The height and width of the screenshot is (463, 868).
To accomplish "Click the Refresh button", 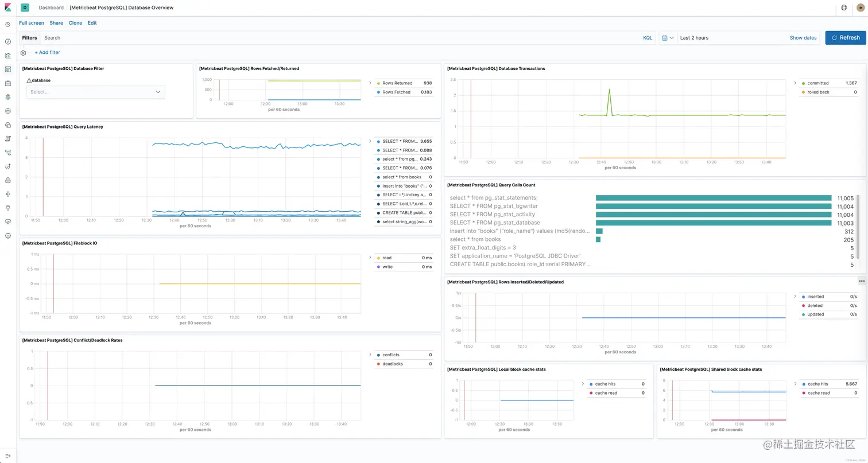I will 846,38.
